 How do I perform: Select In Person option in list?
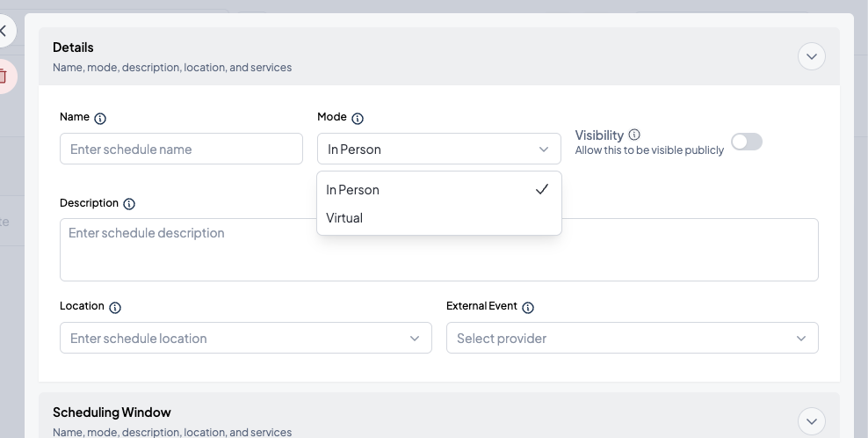tap(439, 190)
